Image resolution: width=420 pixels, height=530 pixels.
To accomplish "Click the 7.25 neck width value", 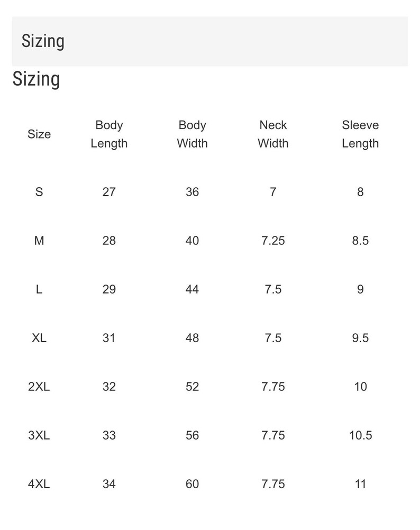I will click(273, 241).
